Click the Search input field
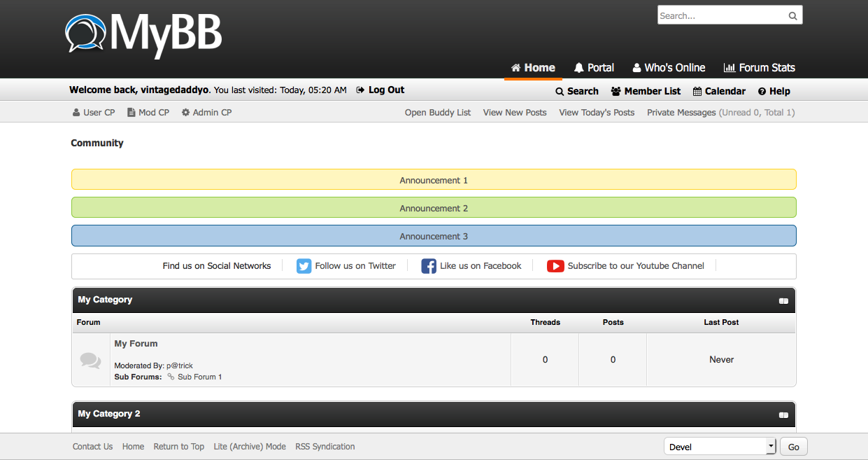This screenshot has height=460, width=868. [x=723, y=15]
